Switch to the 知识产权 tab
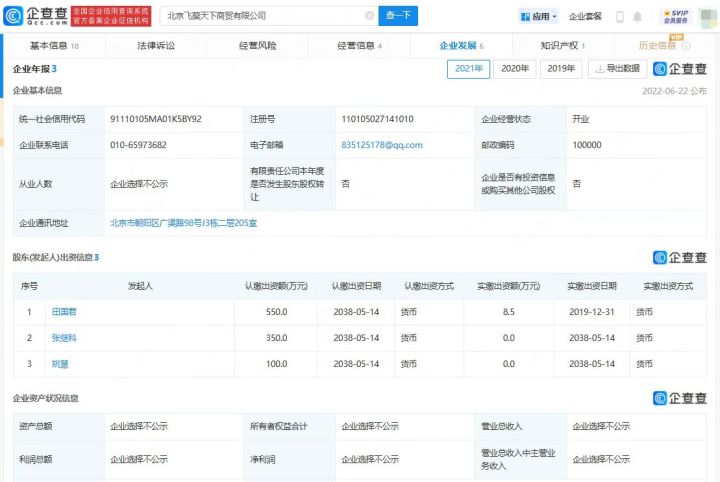This screenshot has width=720, height=482. 562,45
